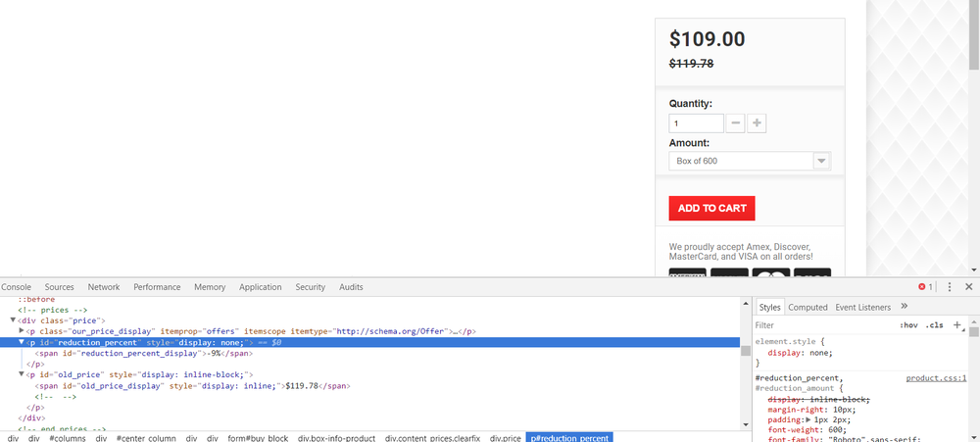Select the Computed sidebar tab

pos(808,307)
